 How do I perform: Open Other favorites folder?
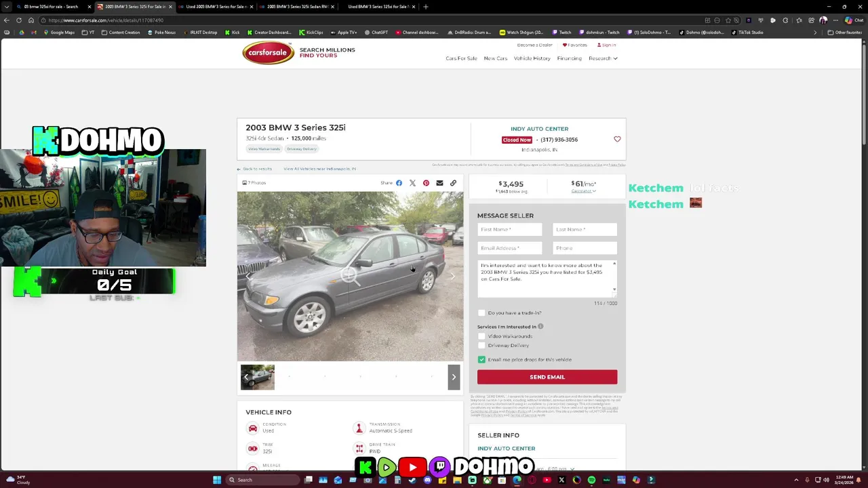coord(846,33)
